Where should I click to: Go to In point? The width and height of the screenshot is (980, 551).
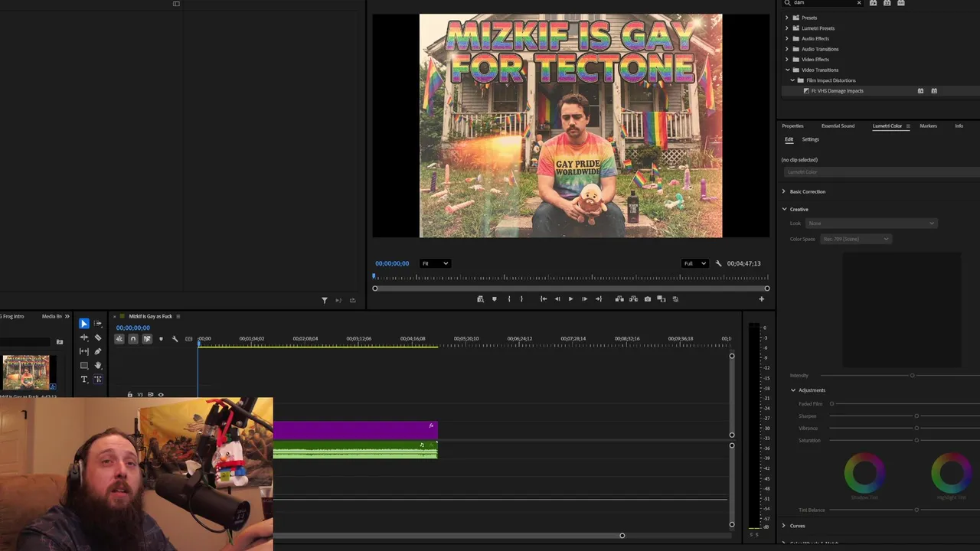pos(543,299)
